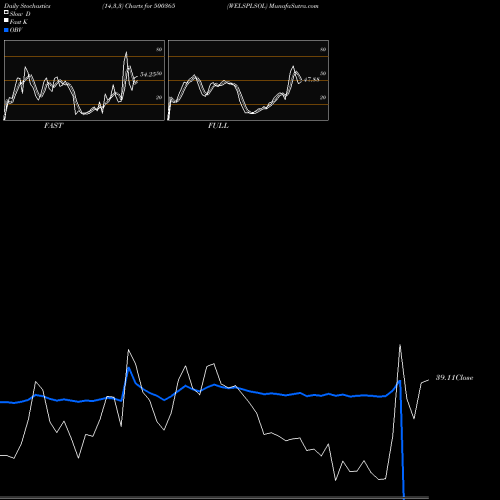The image size is (500, 500).
Task: Click the 47.88 value in FULL chart
Action: (312, 80)
